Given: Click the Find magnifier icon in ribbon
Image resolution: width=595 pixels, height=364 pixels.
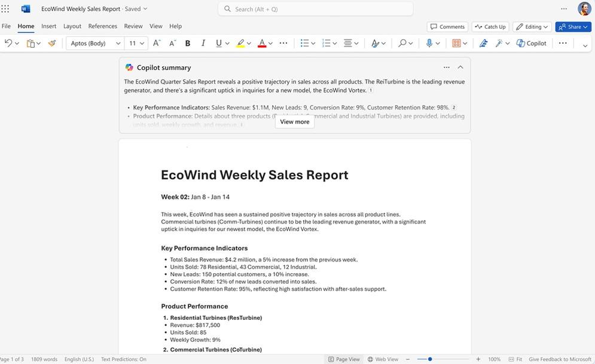Looking at the screenshot, I should (x=402, y=43).
